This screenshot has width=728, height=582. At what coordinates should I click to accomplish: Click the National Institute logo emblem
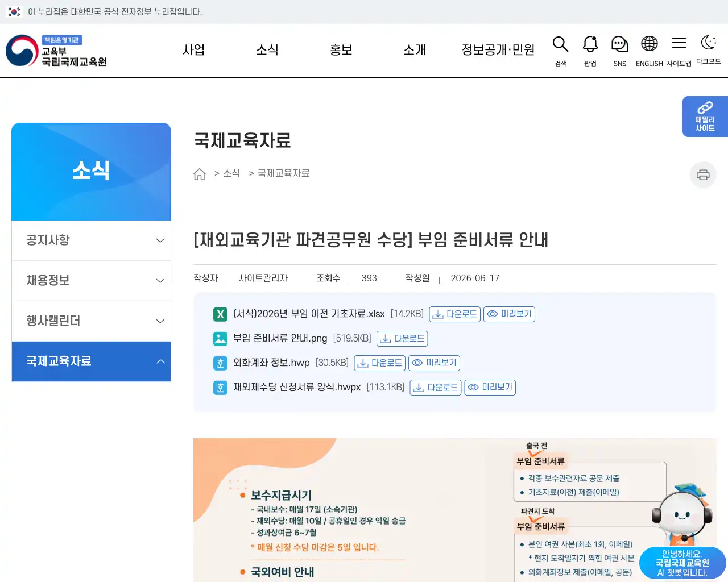(x=22, y=51)
